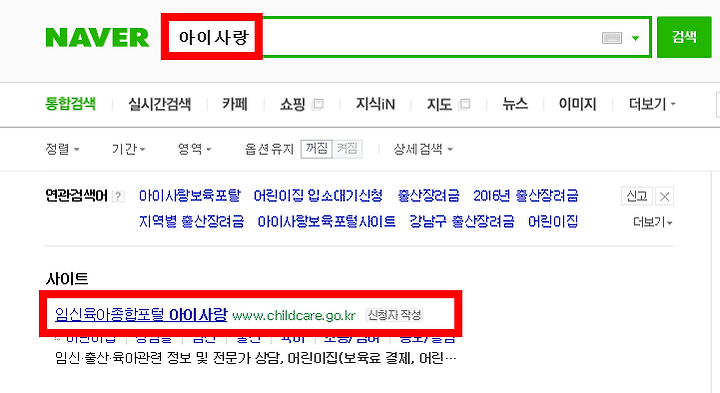The image size is (720, 393).
Task: Open 임신육아종합포털 아이사랑 site link
Action: coord(141,315)
